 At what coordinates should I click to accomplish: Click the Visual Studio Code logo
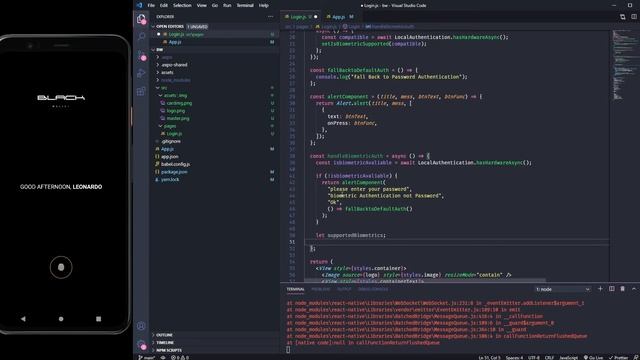[139, 5]
